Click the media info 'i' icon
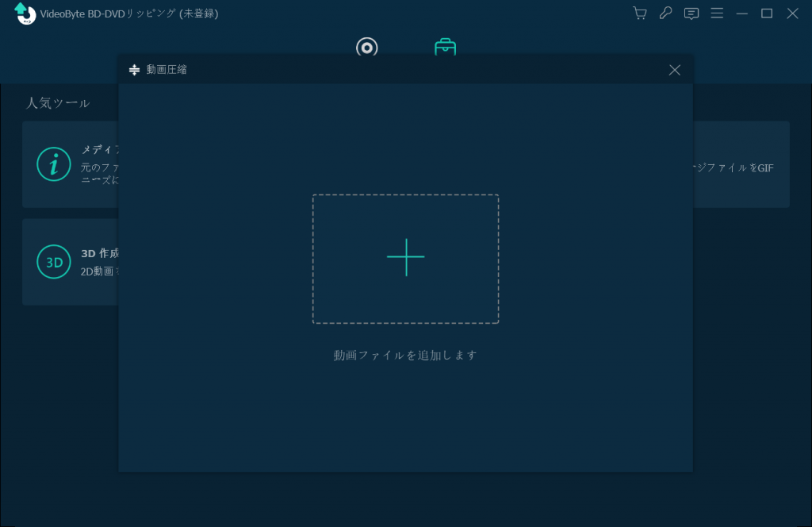Screen dimensions: 812x527 [x=54, y=164]
